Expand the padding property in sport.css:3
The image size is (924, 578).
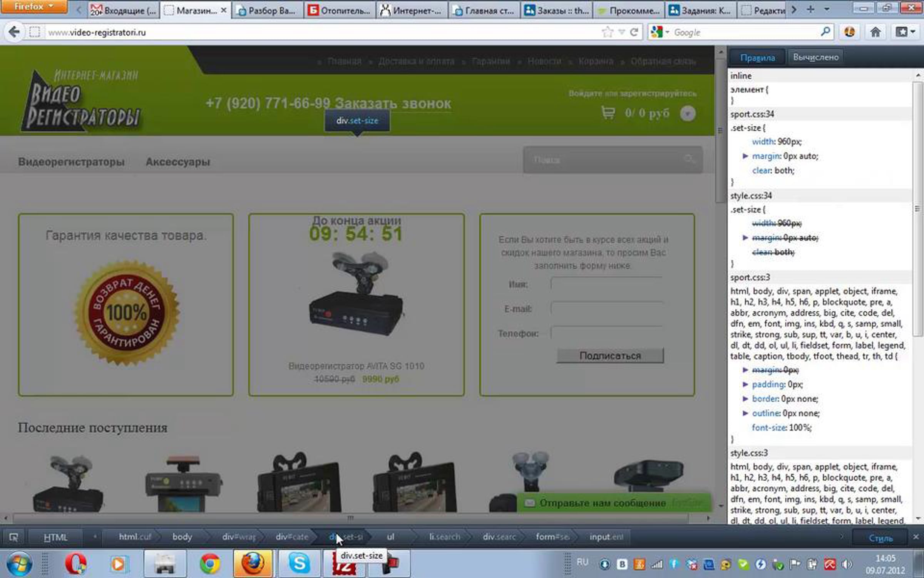point(745,385)
